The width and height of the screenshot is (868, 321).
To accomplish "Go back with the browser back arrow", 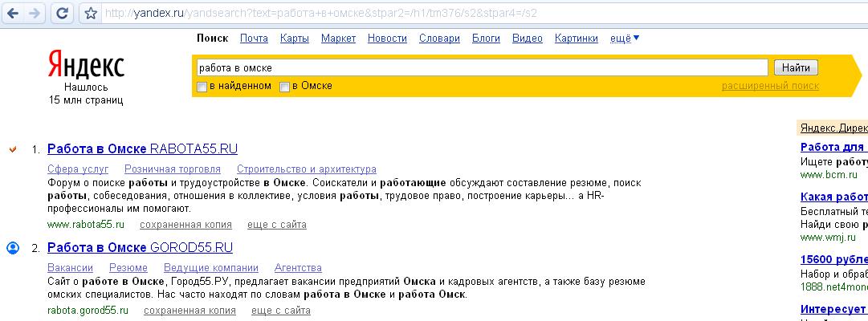I will (x=12, y=14).
